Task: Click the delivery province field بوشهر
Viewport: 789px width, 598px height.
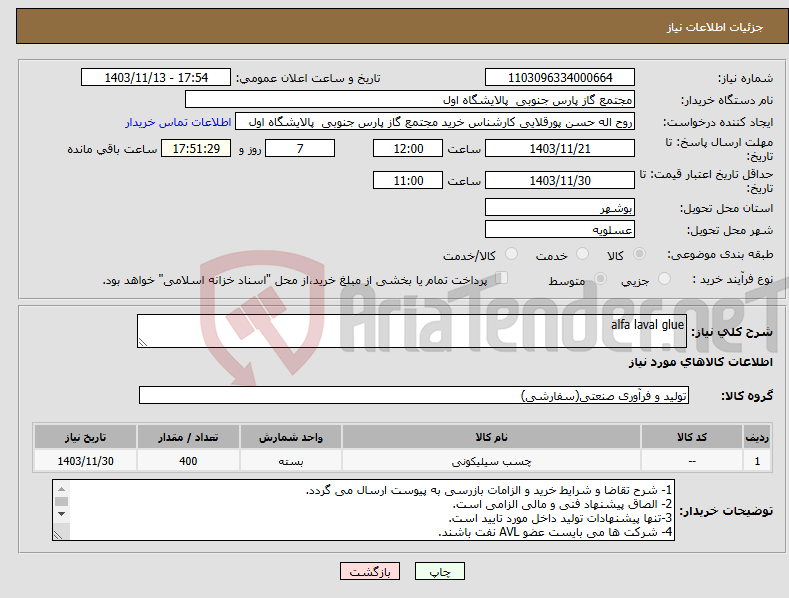Action: click(x=560, y=207)
